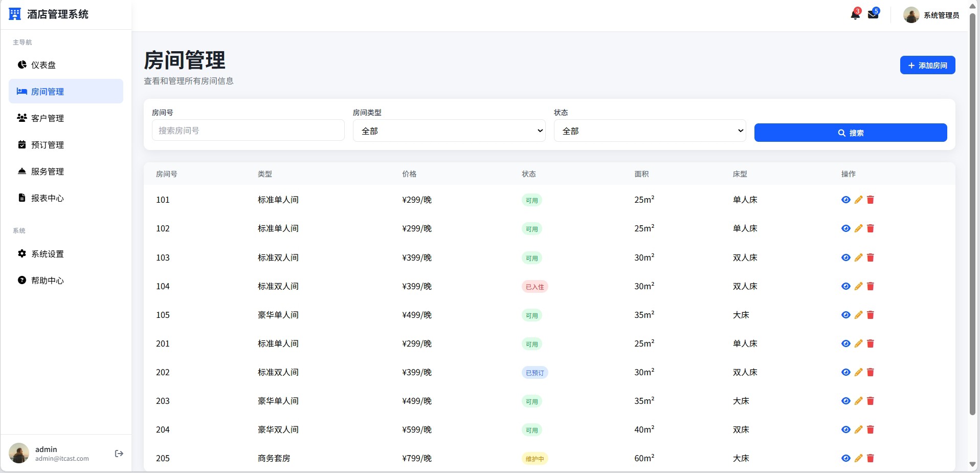The width and height of the screenshot is (980, 473).
Task: Edit room 101 with pencil icon
Action: [x=858, y=200]
